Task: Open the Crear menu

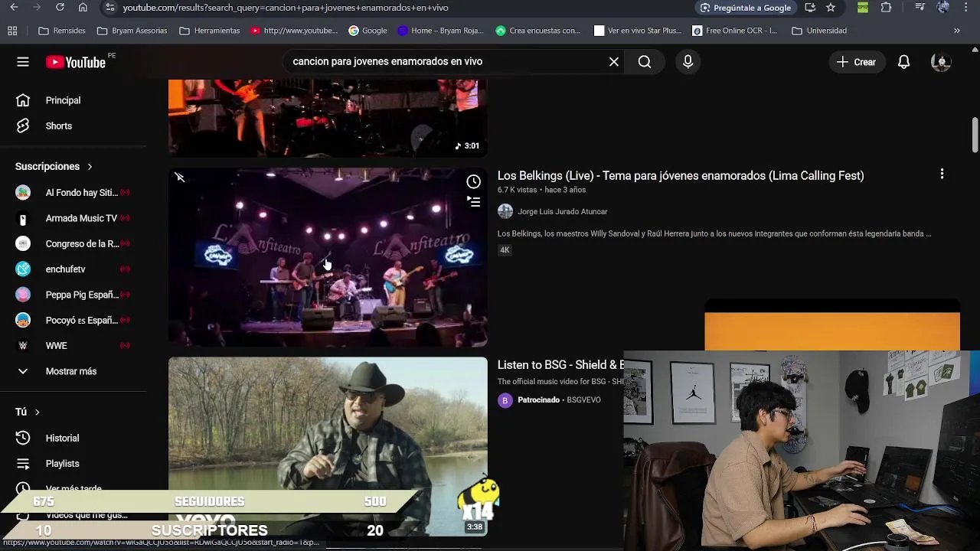Action: click(x=857, y=62)
